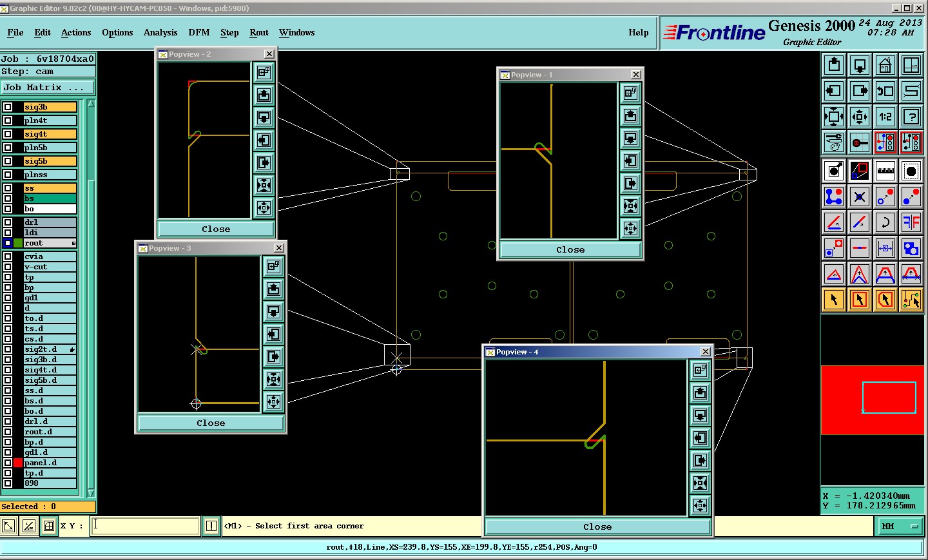Open the Rout menu
This screenshot has width=928, height=560.
(x=259, y=32)
